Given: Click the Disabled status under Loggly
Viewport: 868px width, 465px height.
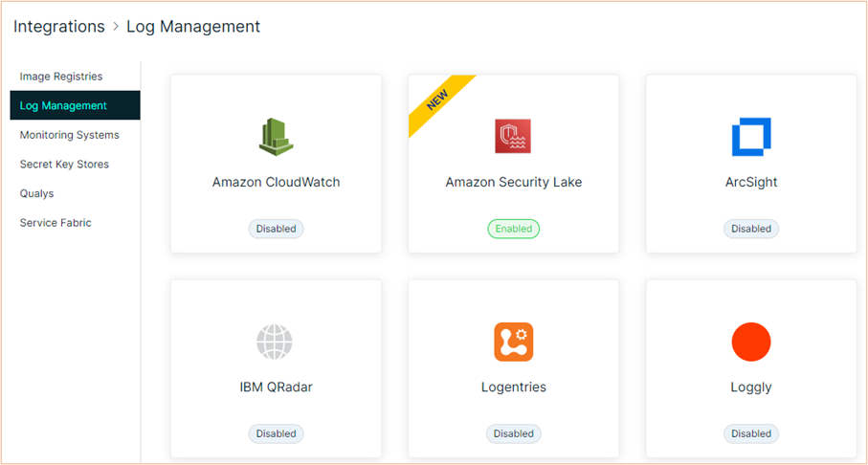Looking at the screenshot, I should [x=751, y=433].
